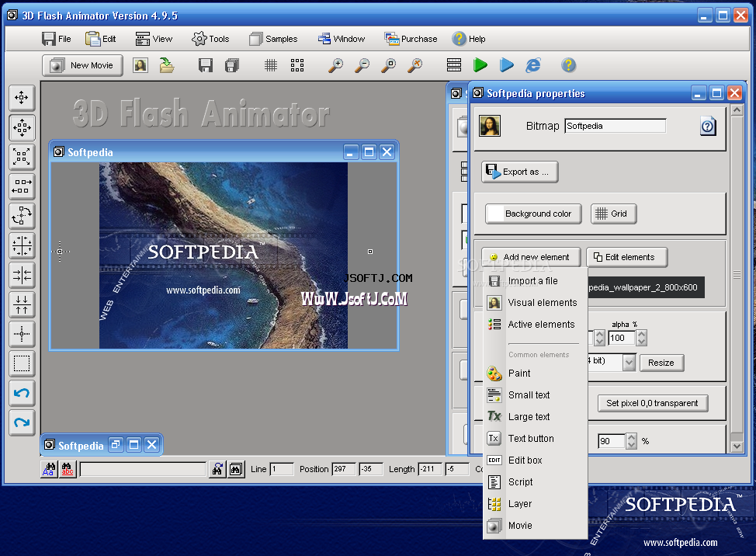Click the alpha % stepper arrows
Image resolution: width=756 pixels, height=556 pixels.
pyautogui.click(x=641, y=338)
